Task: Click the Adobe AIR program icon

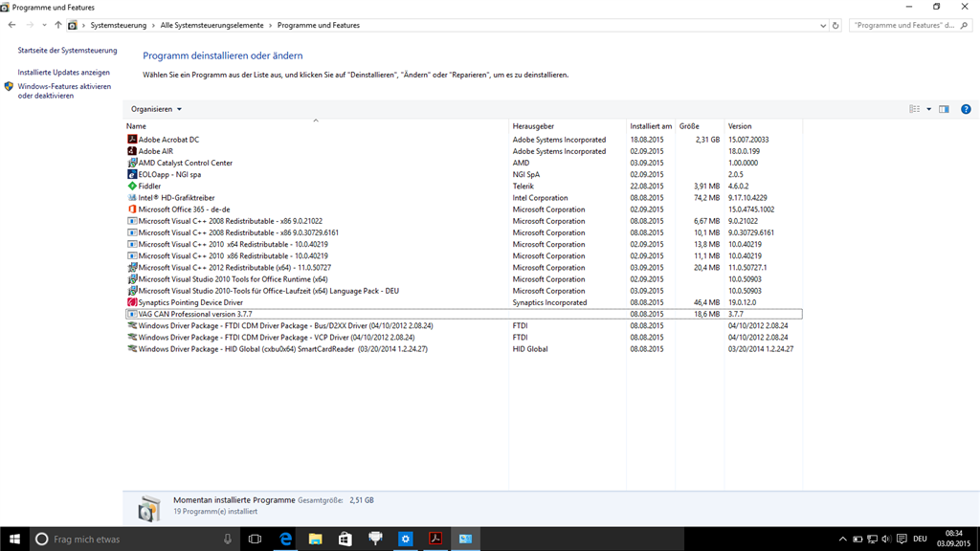Action: point(132,151)
